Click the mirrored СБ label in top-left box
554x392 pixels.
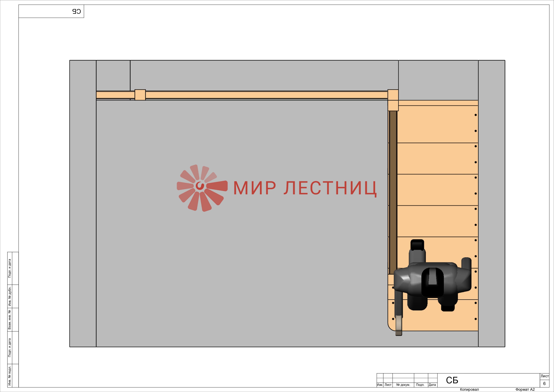76,11
